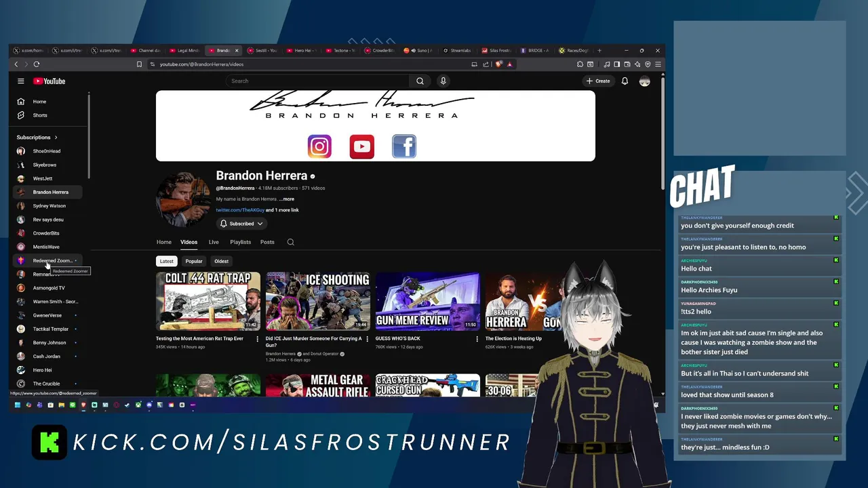This screenshot has height=488, width=868.
Task: Open the Brave browser taskbar icon
Action: tap(83, 405)
